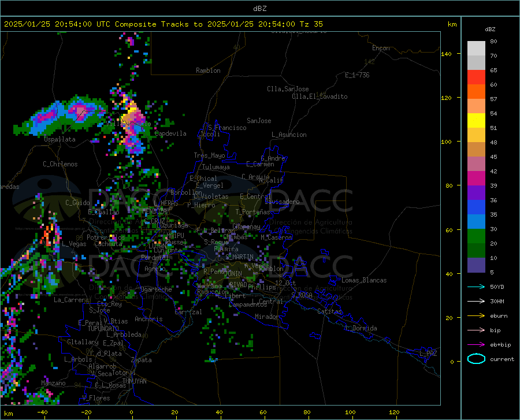Click the Lomas_Blancas map label
Image resolution: width=520 pixels, height=420 pixels.
tap(364, 280)
